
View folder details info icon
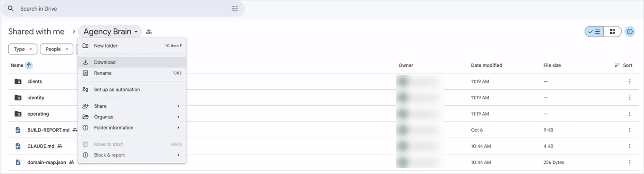pos(630,32)
